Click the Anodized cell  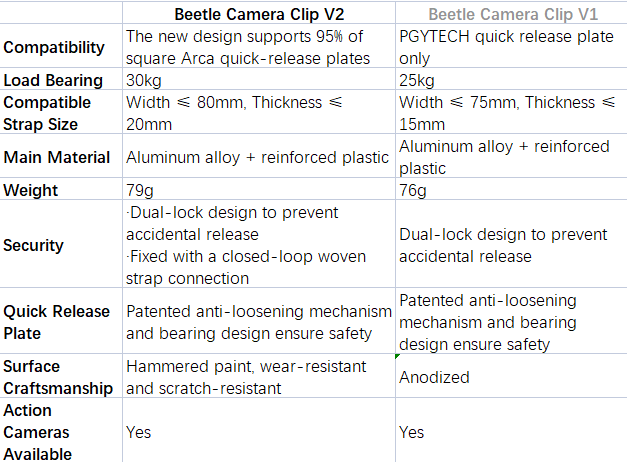[x=511, y=376]
